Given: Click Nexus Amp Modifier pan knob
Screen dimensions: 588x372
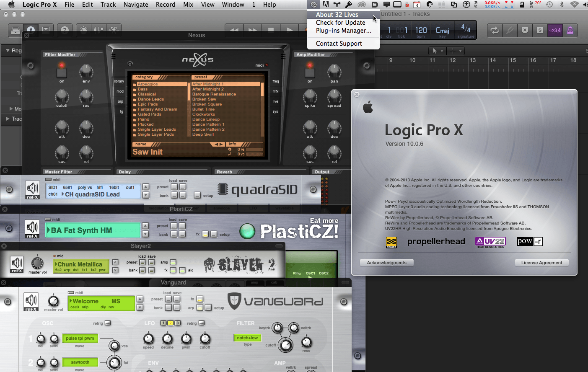Looking at the screenshot, I should [334, 71].
